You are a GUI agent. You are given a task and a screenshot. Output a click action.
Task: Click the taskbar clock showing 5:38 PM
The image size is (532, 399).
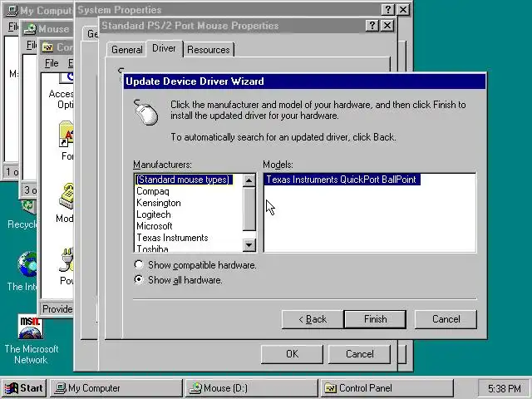505,388
